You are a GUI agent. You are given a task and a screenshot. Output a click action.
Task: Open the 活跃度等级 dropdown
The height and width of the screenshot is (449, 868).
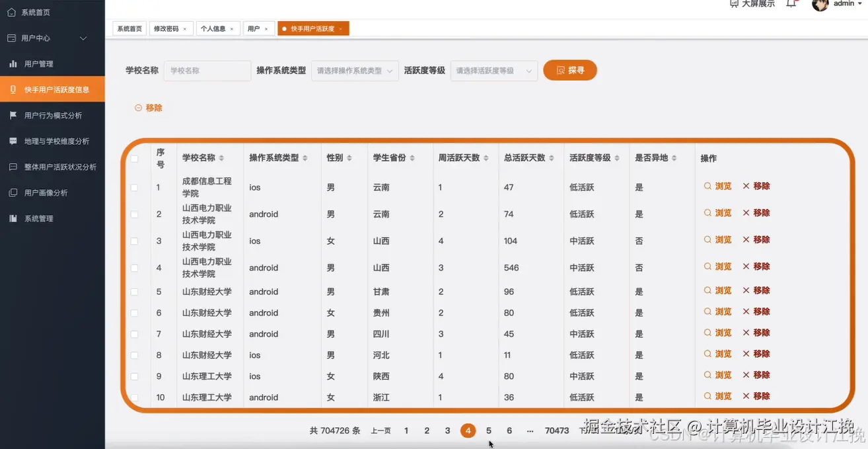[494, 71]
